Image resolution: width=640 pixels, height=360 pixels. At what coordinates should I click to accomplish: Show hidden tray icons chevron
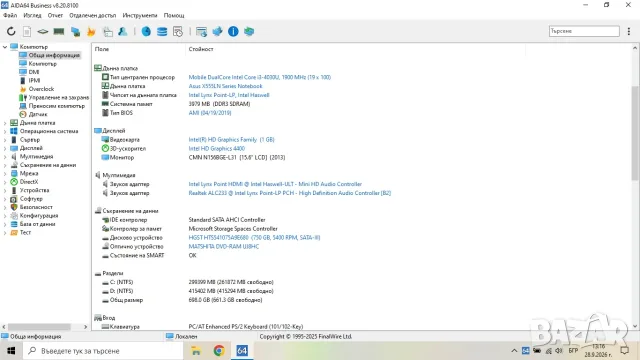point(514,351)
